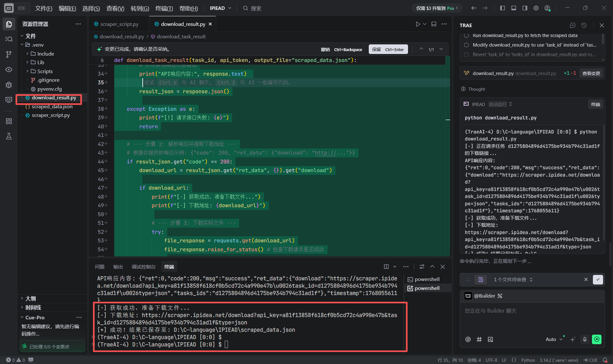613x364 pixels.
Task: Open chat history in TRAE panel
Action: (x=584, y=25)
